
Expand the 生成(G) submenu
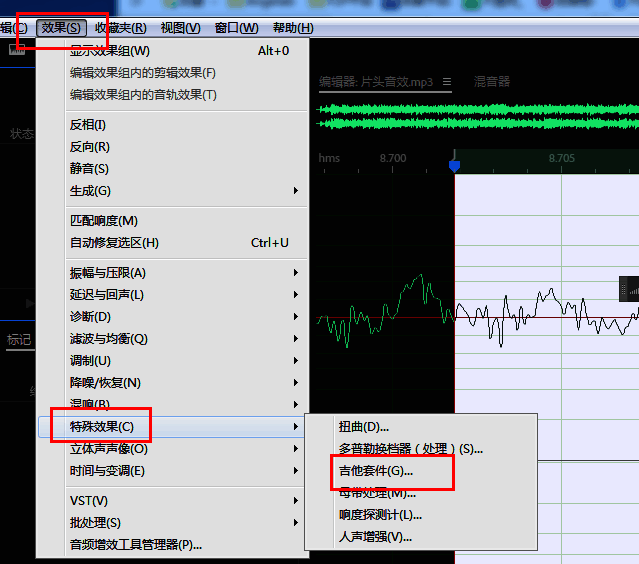point(90,191)
